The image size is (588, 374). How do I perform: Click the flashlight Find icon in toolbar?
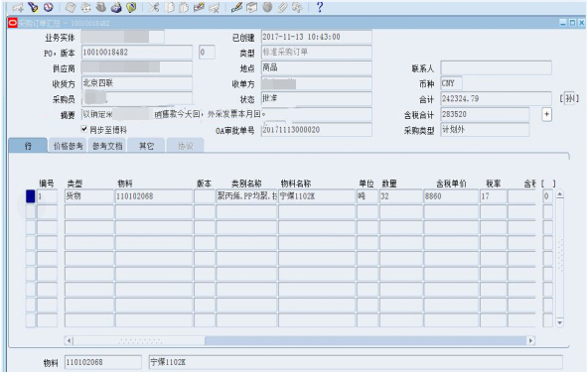point(33,7)
